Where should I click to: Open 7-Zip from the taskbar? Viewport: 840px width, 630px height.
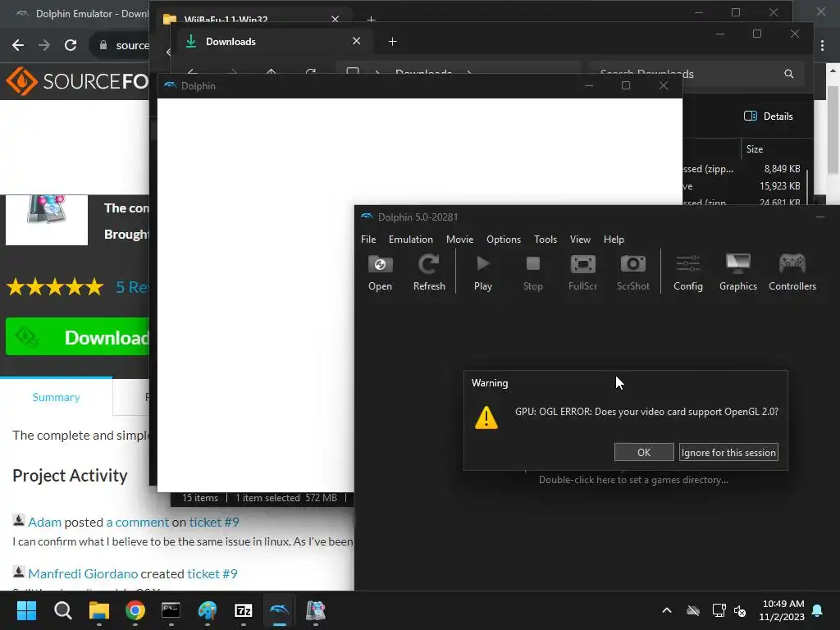[243, 610]
